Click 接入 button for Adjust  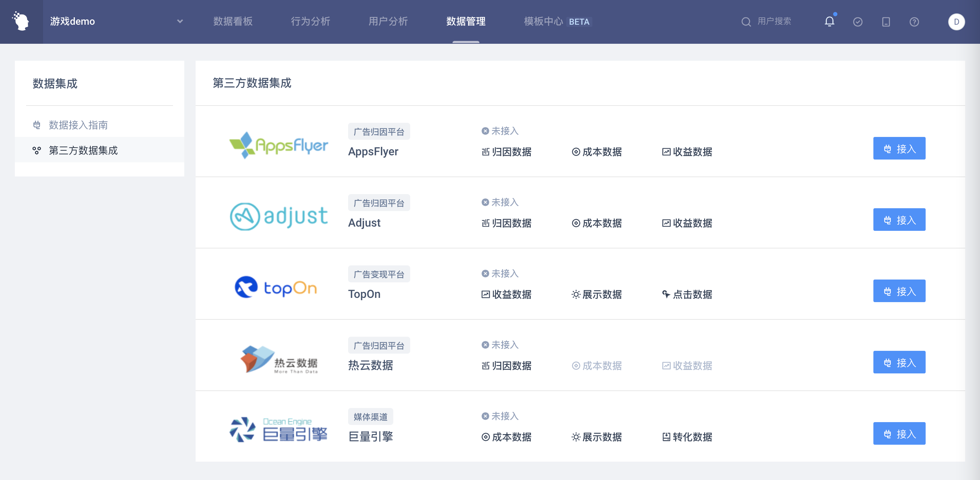point(899,220)
